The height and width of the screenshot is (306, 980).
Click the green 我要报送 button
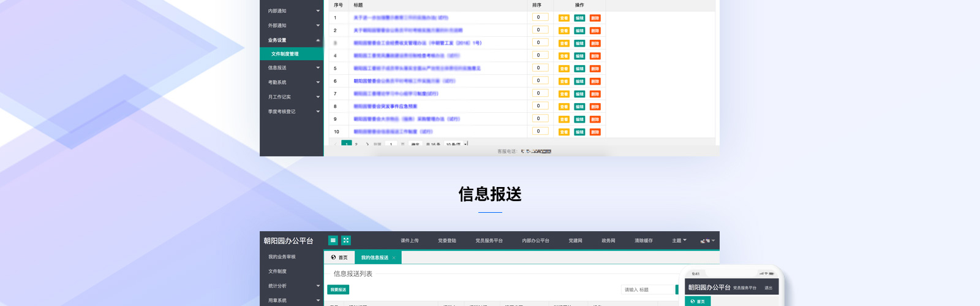pos(338,289)
